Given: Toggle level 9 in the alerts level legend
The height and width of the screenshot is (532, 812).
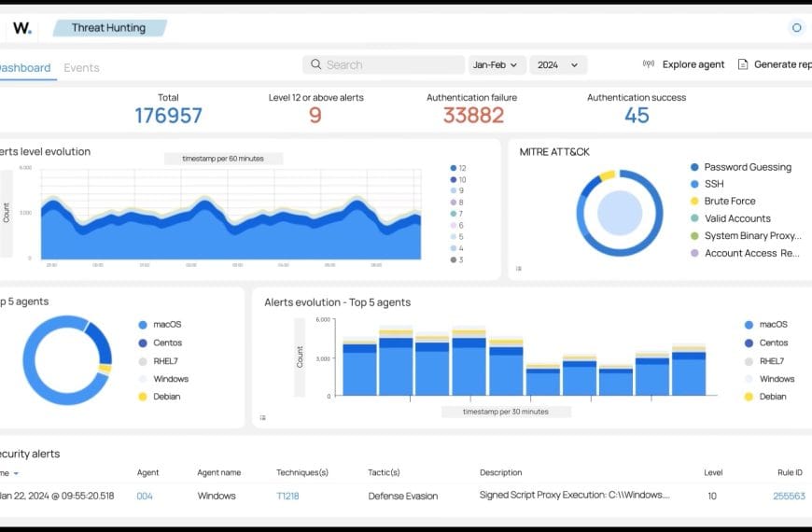Looking at the screenshot, I should point(457,190).
